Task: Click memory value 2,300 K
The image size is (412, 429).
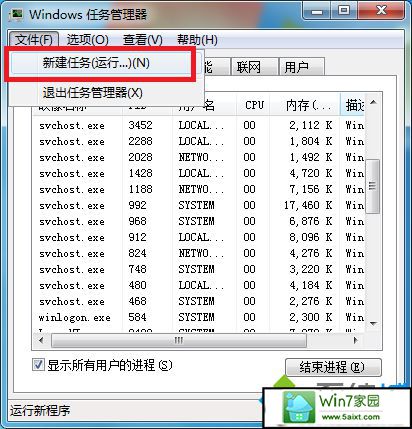Action: point(311,317)
